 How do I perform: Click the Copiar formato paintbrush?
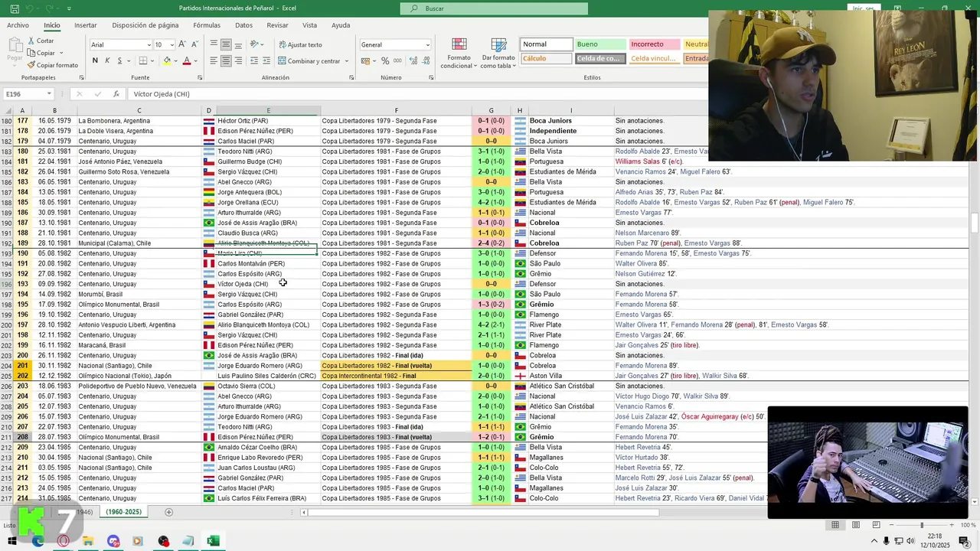coord(31,65)
